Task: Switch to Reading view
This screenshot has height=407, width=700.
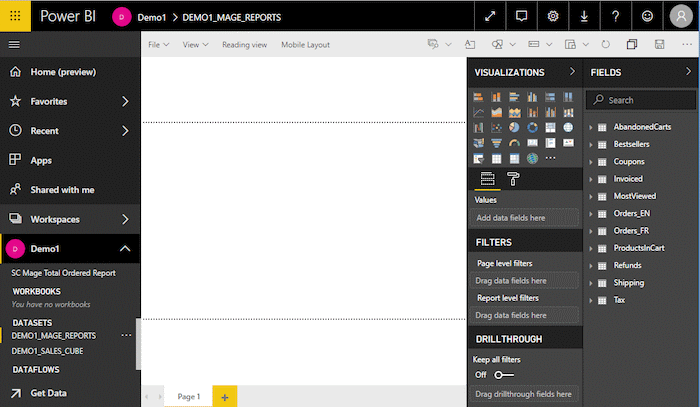Action: pos(245,45)
